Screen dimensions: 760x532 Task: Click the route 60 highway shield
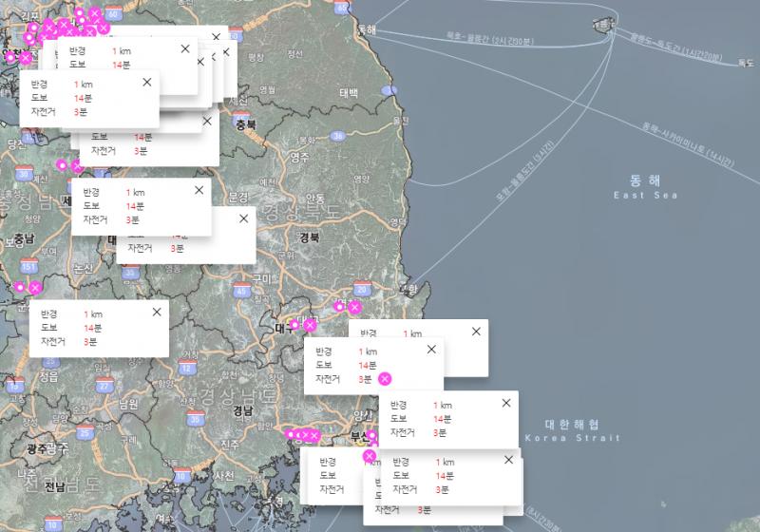coord(113,13)
